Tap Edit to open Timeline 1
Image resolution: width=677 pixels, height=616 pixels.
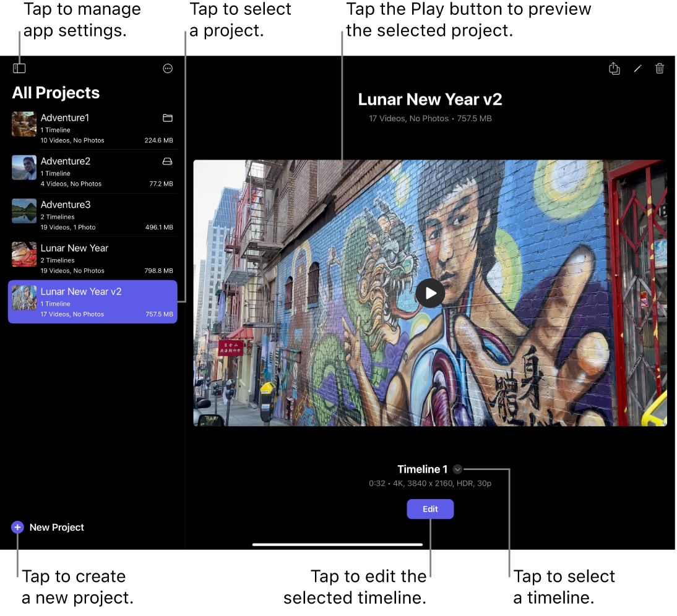tap(430, 509)
